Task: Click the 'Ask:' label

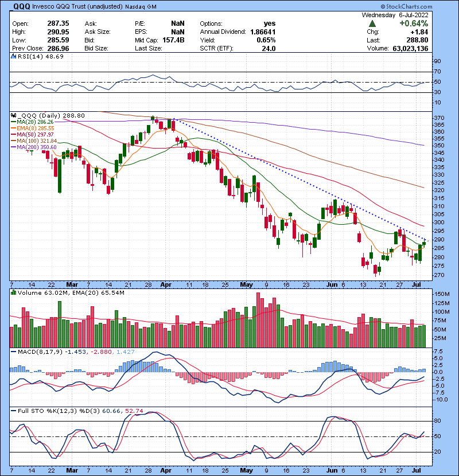Action: click(91, 24)
